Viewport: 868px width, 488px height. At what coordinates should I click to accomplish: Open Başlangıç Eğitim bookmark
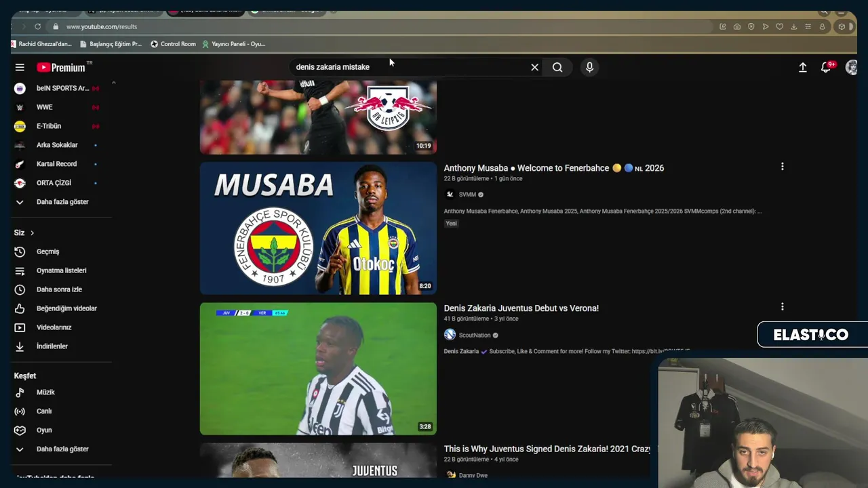111,44
